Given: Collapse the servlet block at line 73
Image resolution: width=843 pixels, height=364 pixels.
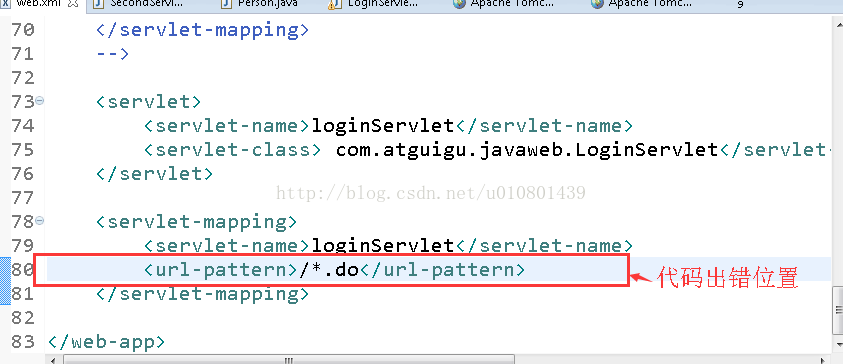Looking at the screenshot, I should pos(40,101).
